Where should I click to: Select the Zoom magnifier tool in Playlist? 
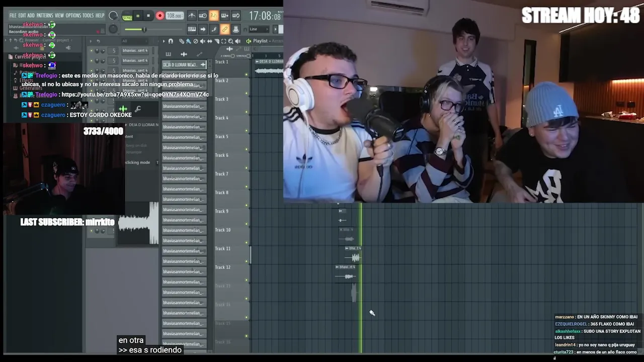coord(230,41)
